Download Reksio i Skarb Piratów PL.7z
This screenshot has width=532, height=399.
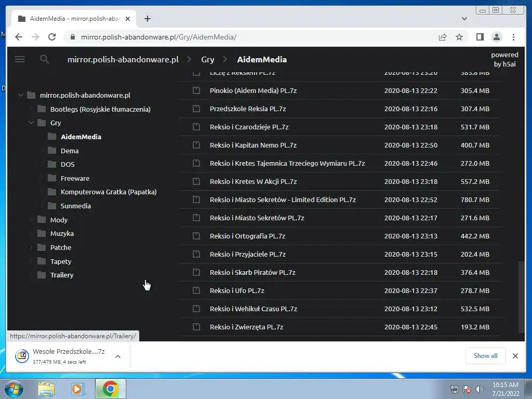pos(252,272)
